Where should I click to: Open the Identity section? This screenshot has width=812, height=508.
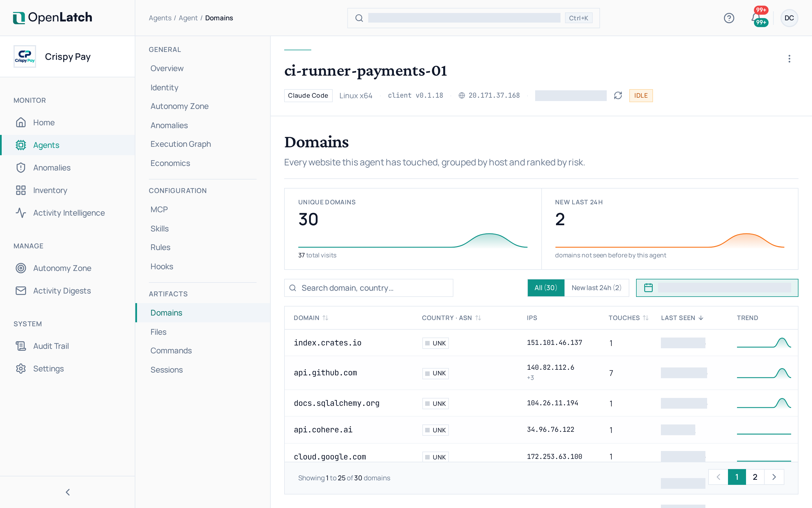[203, 88]
